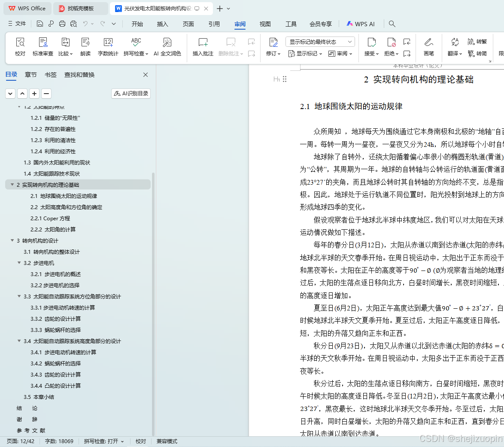Convert text with 转简 button

tap(477, 53)
